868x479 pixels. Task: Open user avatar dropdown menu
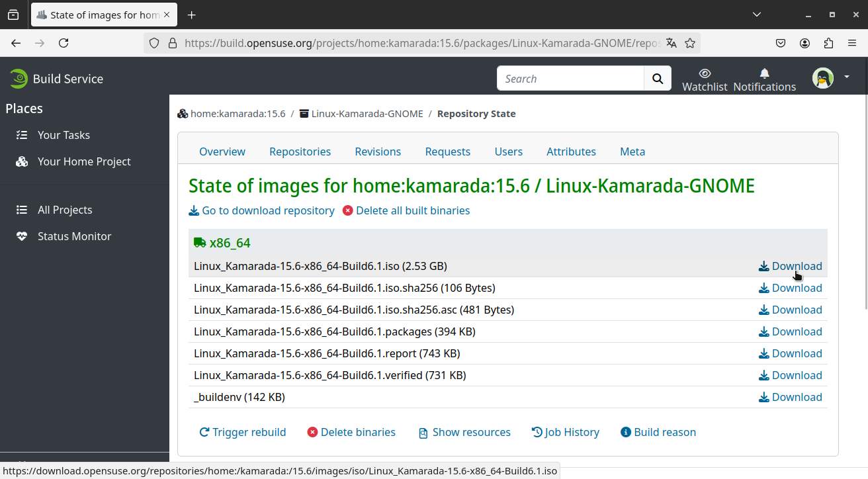(x=831, y=78)
